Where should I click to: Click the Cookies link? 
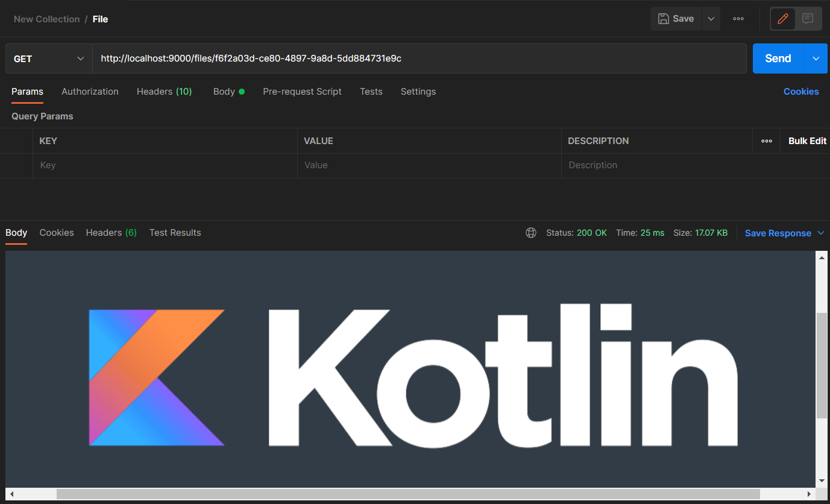coord(801,92)
